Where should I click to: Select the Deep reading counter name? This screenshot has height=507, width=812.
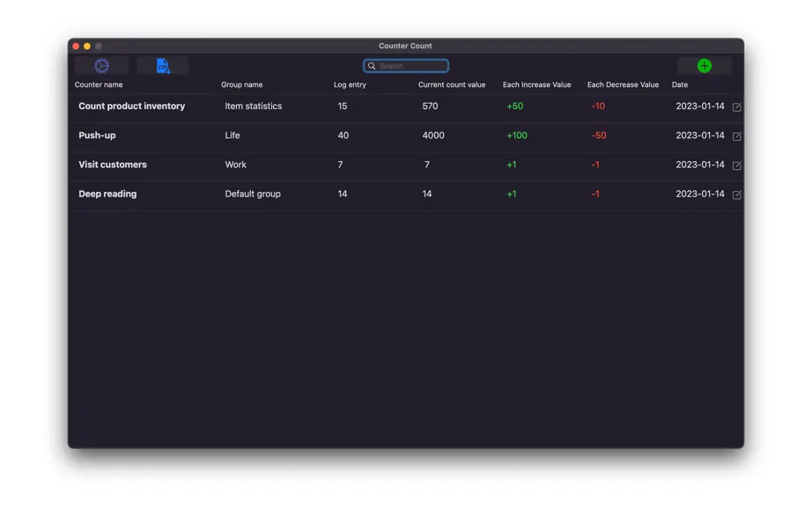tap(107, 194)
